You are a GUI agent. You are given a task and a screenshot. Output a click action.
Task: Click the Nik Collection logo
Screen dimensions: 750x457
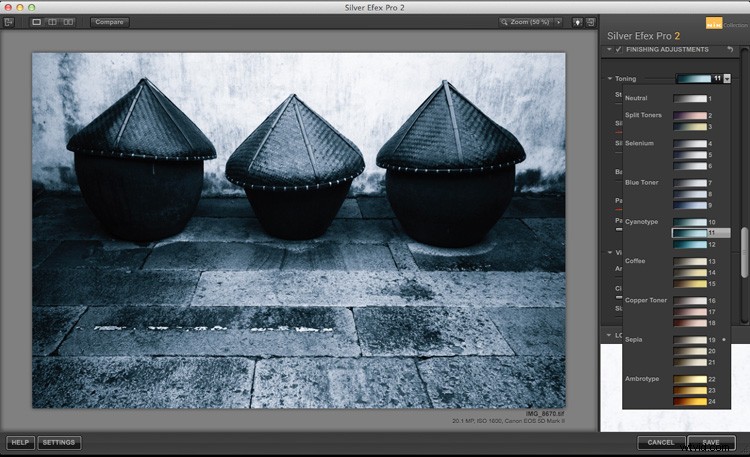pyautogui.click(x=726, y=23)
